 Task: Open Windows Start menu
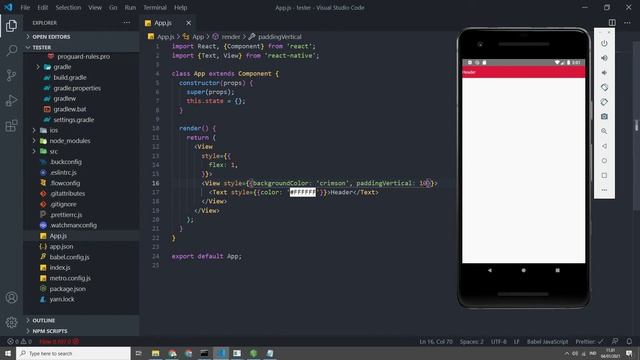coord(8,353)
